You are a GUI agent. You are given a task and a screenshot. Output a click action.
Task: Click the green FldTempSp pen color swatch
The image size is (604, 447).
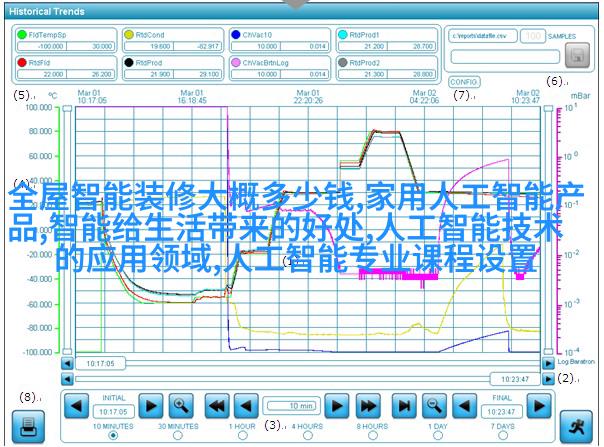22,35
